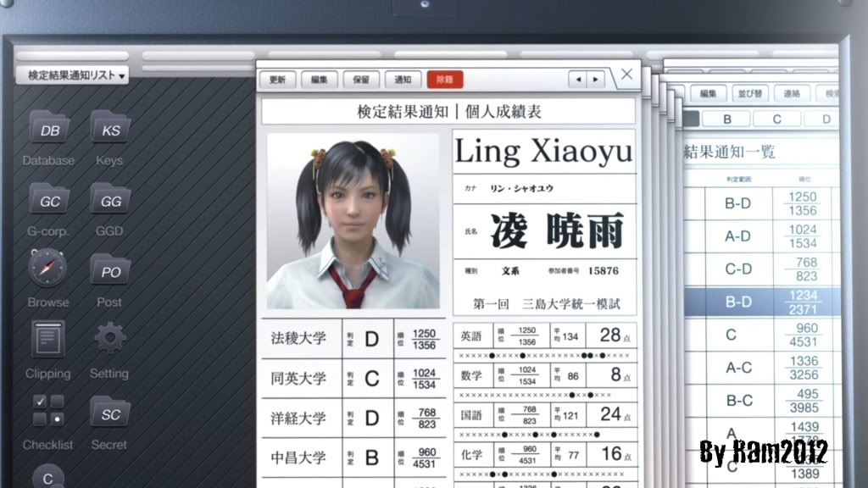
Task: Select the dark active tab left of B
Action: point(692,119)
